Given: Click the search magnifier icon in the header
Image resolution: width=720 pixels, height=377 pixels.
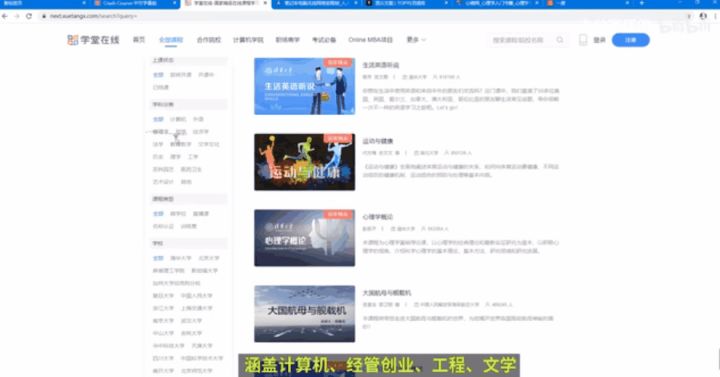Looking at the screenshot, I should tap(560, 40).
